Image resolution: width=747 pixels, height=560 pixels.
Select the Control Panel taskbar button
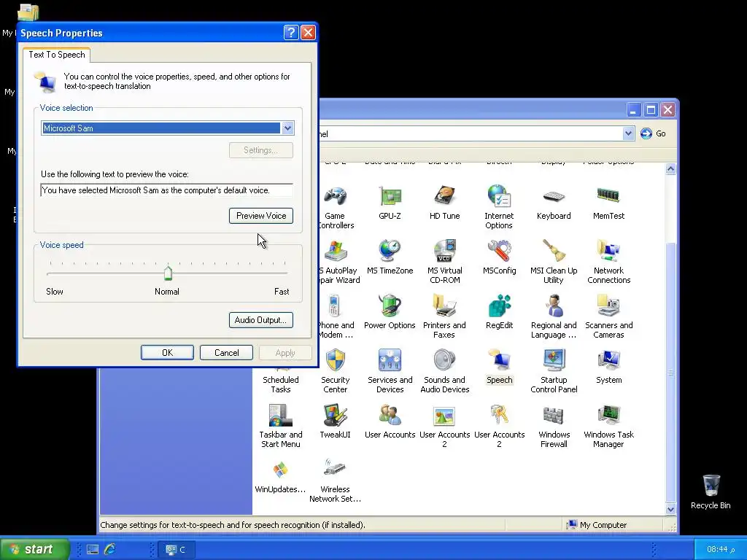click(x=176, y=550)
